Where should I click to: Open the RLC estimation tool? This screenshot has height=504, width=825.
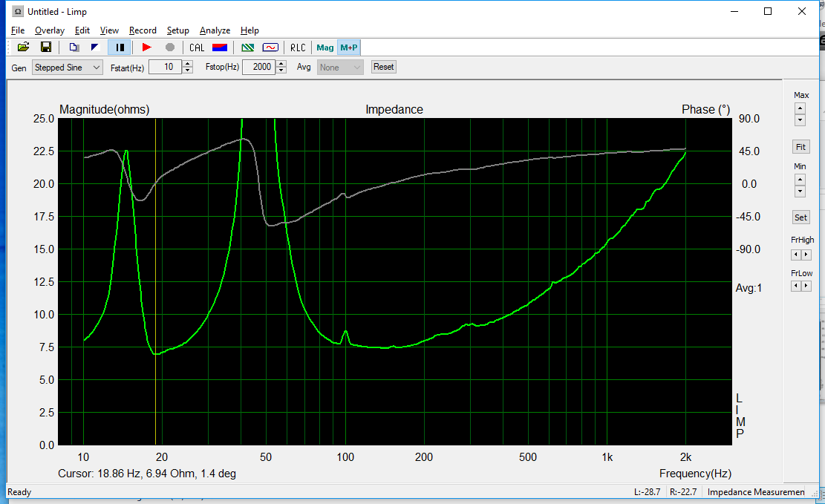coord(298,48)
